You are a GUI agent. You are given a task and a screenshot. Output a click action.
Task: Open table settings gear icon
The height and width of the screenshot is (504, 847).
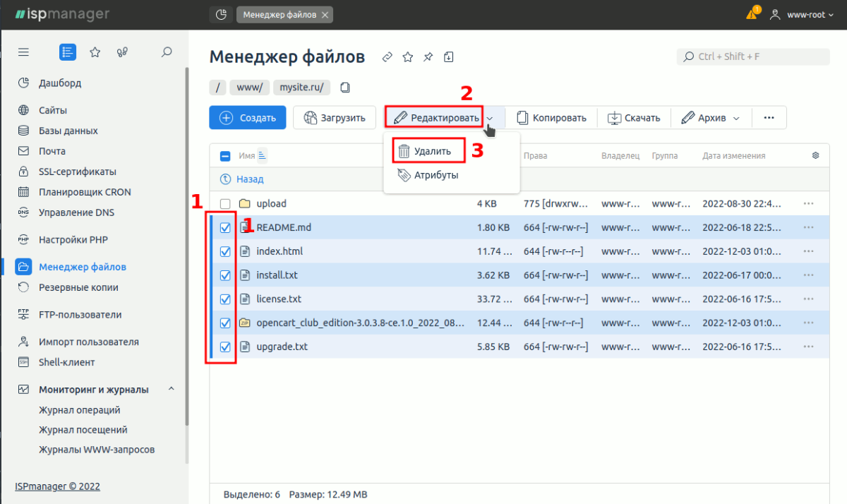pos(816,156)
